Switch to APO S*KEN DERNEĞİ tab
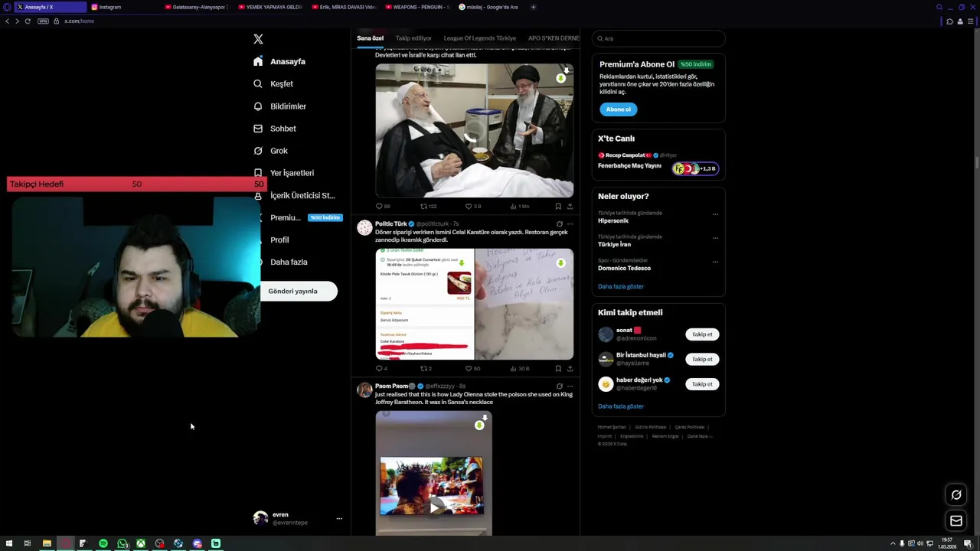This screenshot has height=551, width=980. pos(554,38)
